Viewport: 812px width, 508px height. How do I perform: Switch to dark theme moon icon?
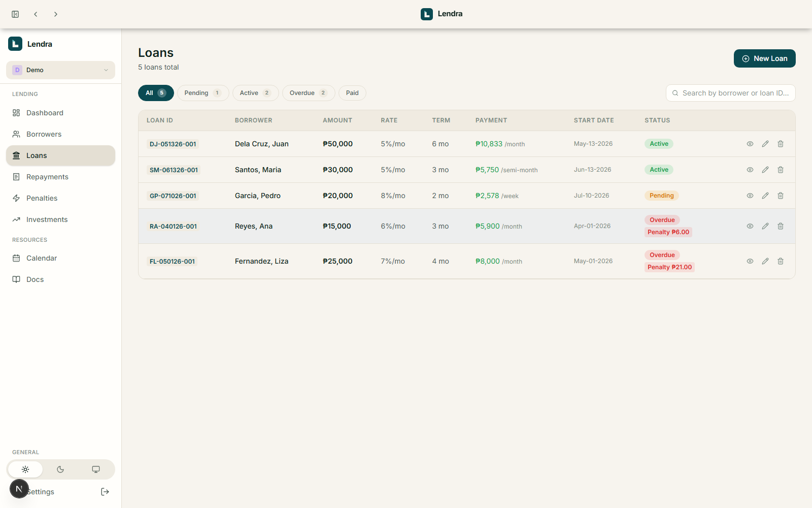click(x=60, y=469)
